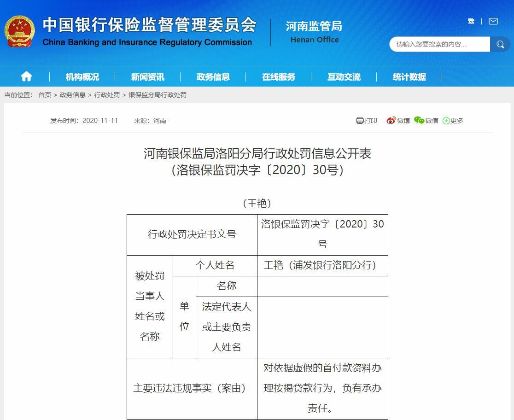Click the national emblem logo
Viewport: 514px width, 420px height.
(x=19, y=31)
